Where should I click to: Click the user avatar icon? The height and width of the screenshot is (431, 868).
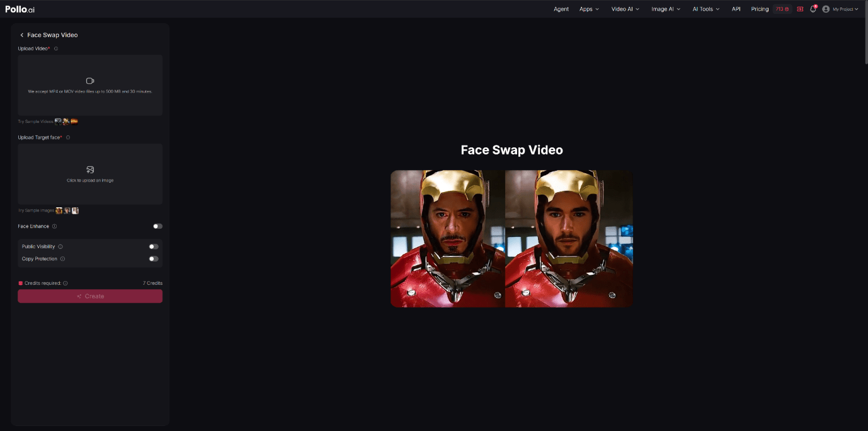click(x=826, y=9)
